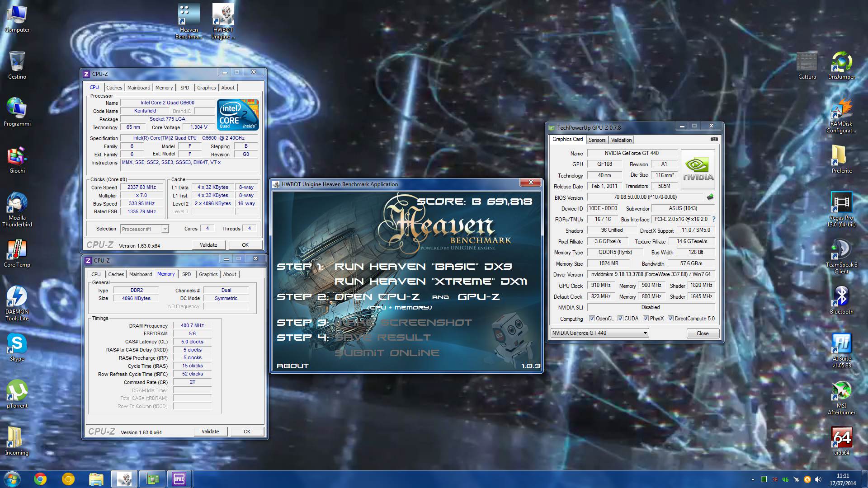Switch to SPD tab in lower CPU-Z
868x488 pixels.
[x=186, y=274]
